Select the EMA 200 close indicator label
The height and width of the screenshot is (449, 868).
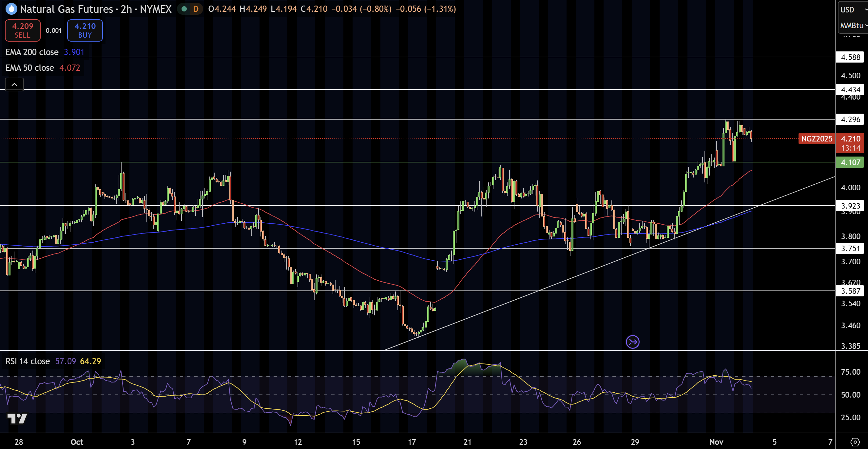[x=32, y=52]
